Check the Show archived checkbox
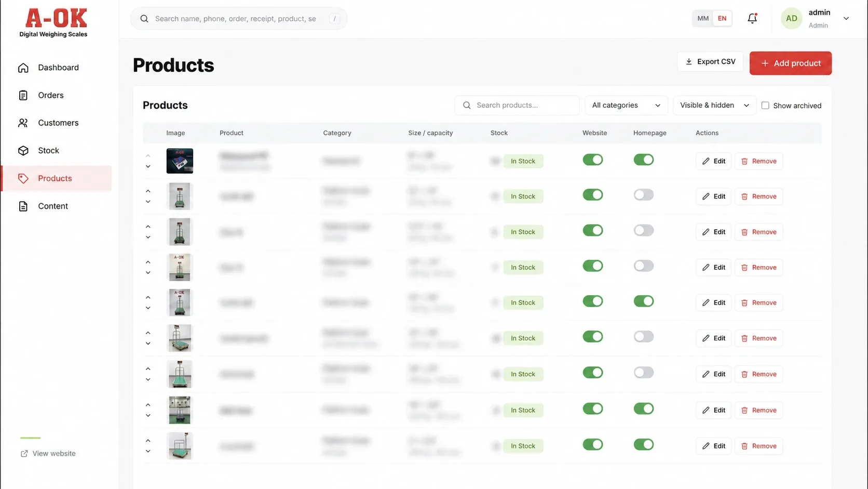 click(x=765, y=105)
